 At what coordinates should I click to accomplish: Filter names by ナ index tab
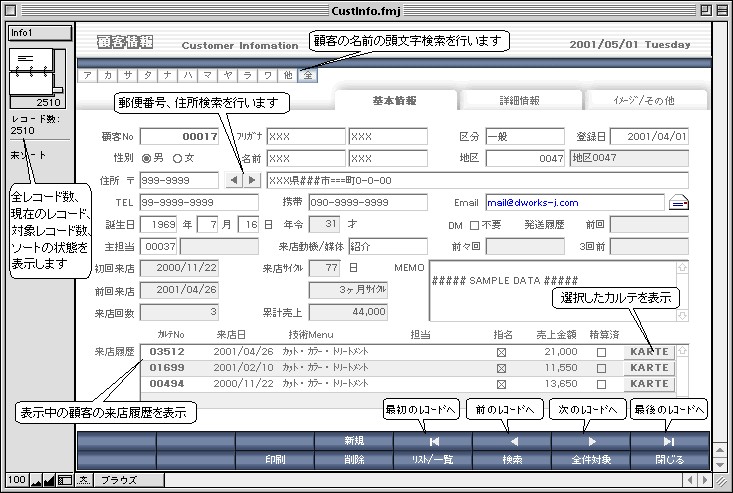(167, 75)
